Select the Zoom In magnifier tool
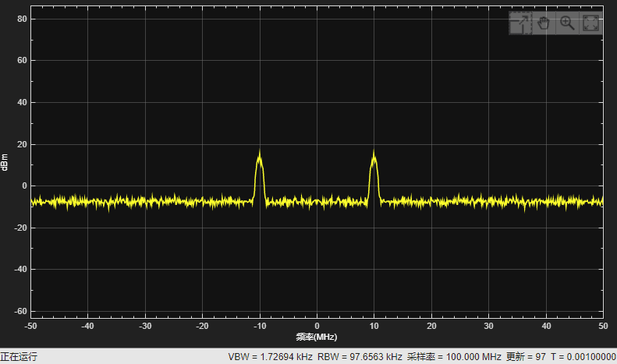617x364 pixels. (x=567, y=23)
